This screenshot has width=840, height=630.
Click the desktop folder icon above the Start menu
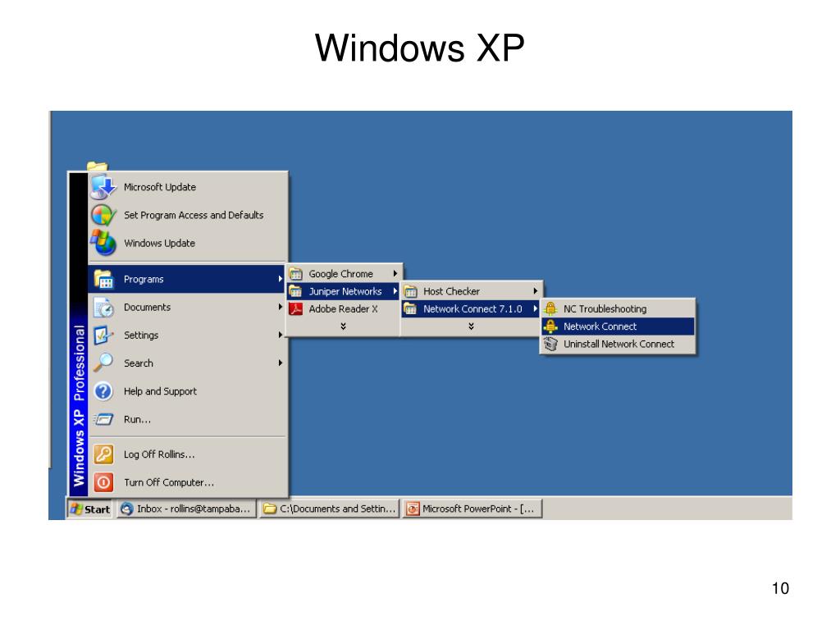[97, 167]
